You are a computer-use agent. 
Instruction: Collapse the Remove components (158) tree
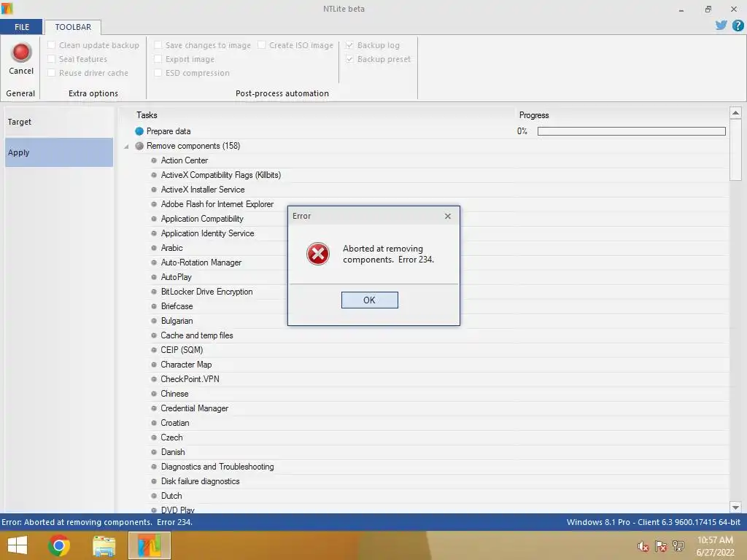(126, 146)
